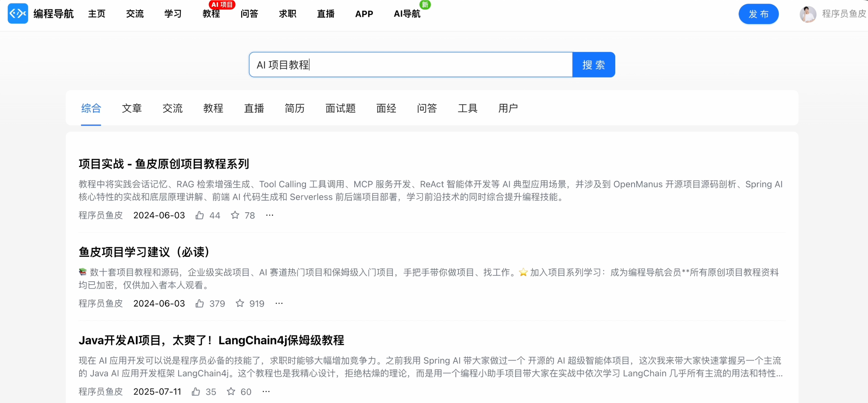The height and width of the screenshot is (403, 868).
Task: Favorite the 鱼皮项目学习建议 post
Action: tap(240, 304)
